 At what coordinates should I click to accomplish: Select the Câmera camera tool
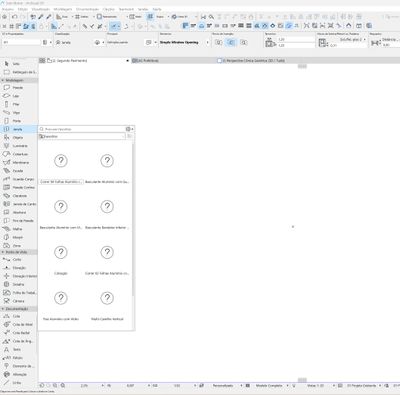point(18,301)
